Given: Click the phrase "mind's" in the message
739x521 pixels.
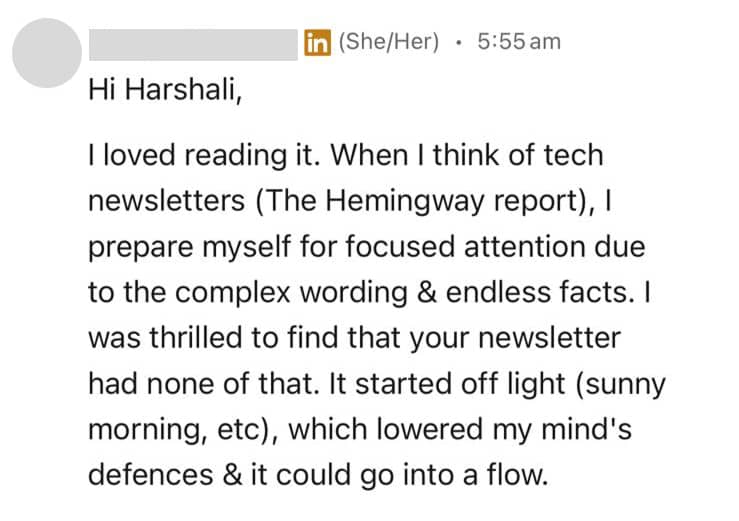Looking at the screenshot, I should point(586,430).
